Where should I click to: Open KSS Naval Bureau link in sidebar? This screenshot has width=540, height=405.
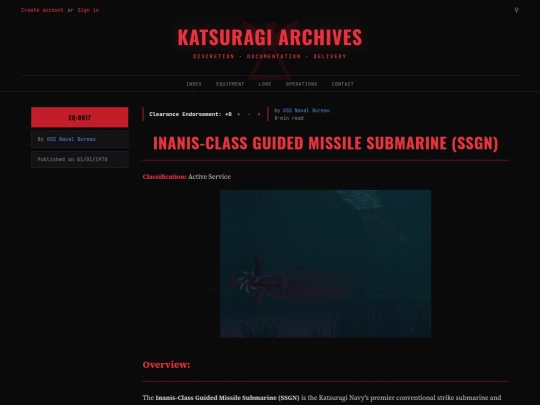71,139
